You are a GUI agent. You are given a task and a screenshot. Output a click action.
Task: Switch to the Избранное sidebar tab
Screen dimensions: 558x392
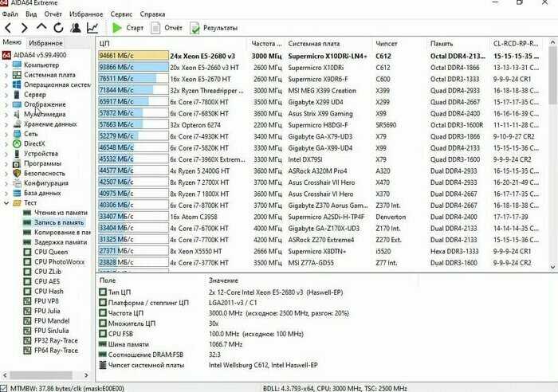[x=45, y=43]
